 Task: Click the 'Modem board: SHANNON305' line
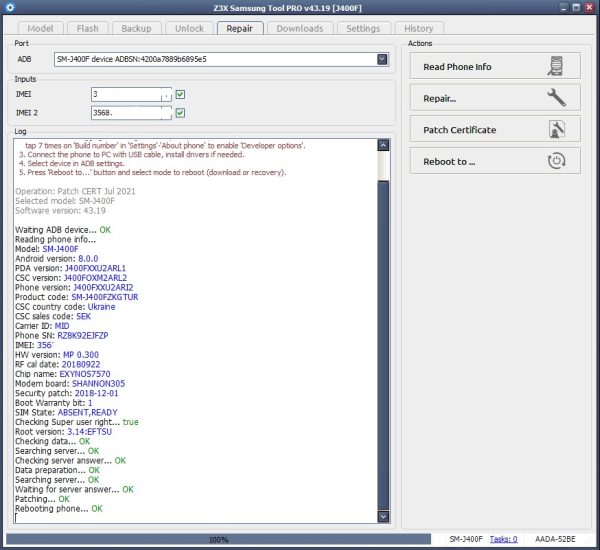click(x=70, y=384)
